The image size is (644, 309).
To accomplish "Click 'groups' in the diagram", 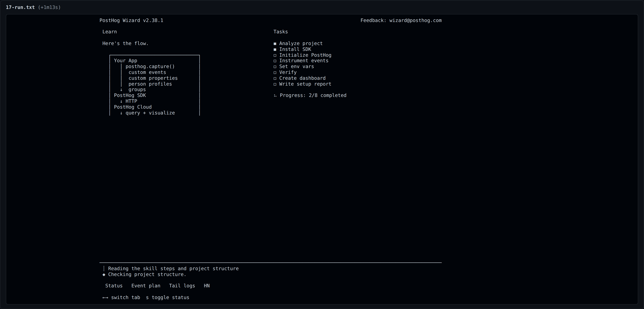I will click(x=137, y=89).
